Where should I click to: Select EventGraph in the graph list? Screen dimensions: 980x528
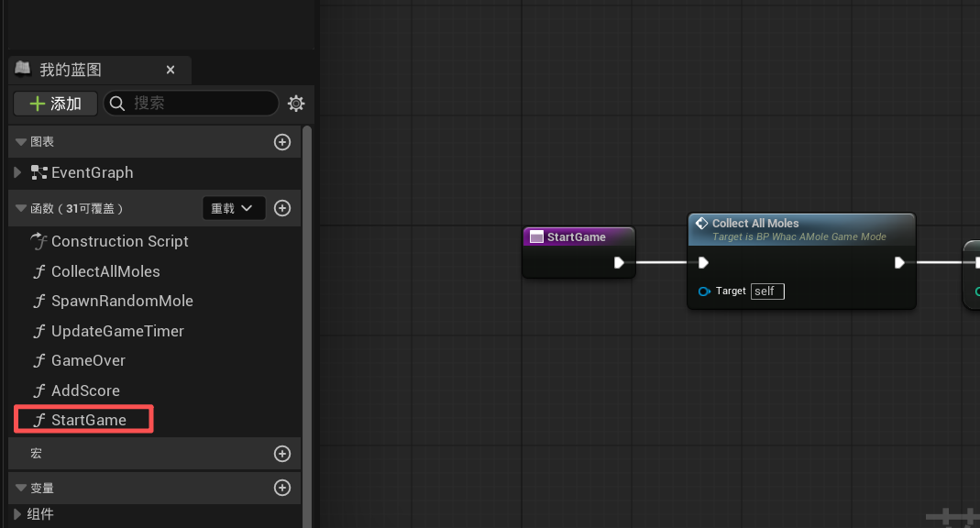[92, 172]
